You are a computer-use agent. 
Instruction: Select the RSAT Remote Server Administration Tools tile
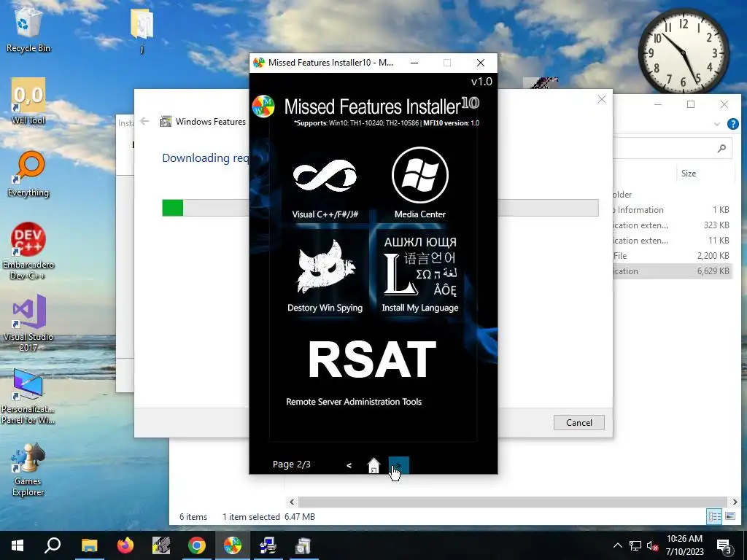371,371
